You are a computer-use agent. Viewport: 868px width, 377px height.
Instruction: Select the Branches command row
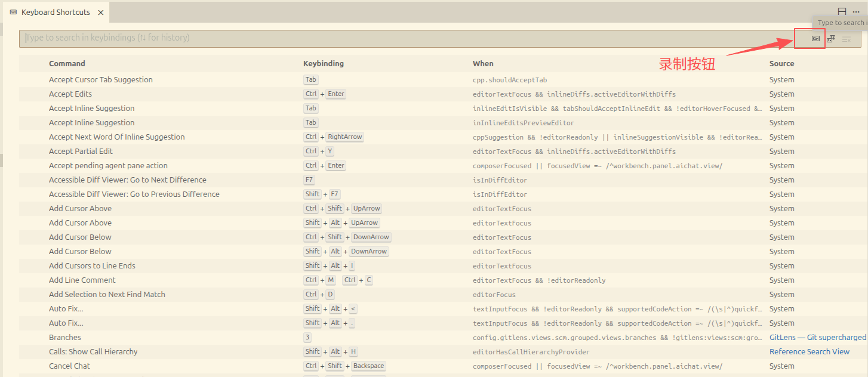point(444,337)
